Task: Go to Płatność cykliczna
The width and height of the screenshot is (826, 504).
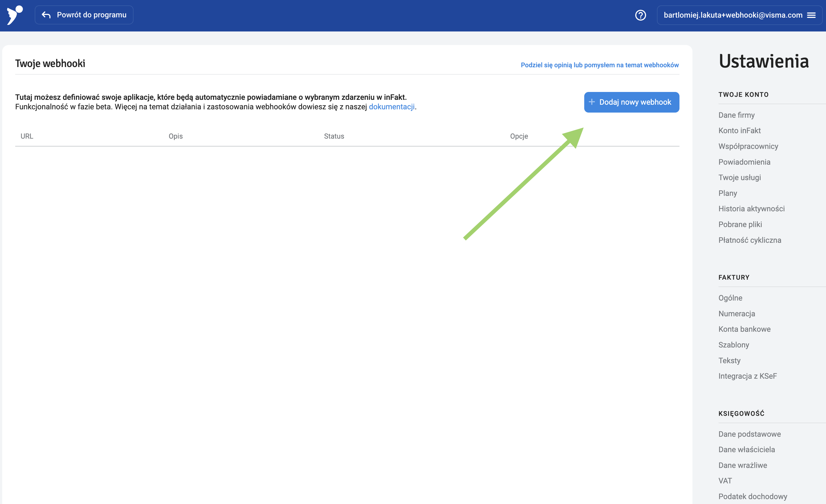Action: [x=749, y=240]
